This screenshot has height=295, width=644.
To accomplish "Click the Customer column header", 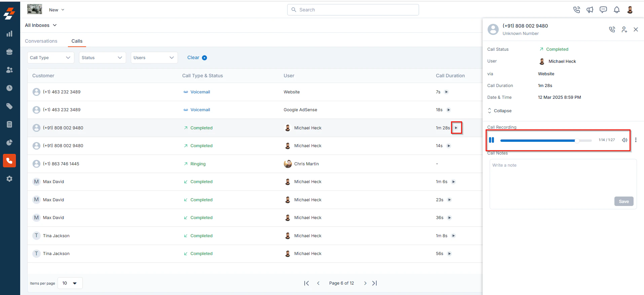I will click(43, 76).
